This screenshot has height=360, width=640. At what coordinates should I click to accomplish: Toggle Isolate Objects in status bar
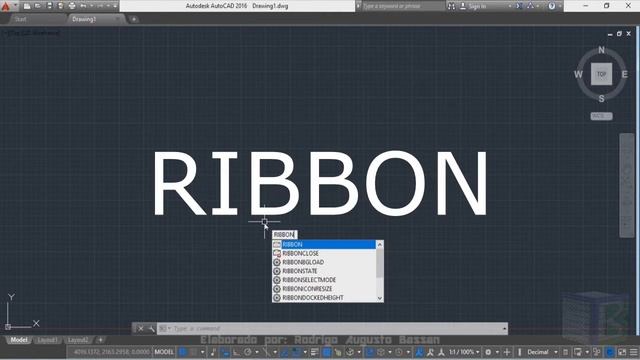[597, 352]
